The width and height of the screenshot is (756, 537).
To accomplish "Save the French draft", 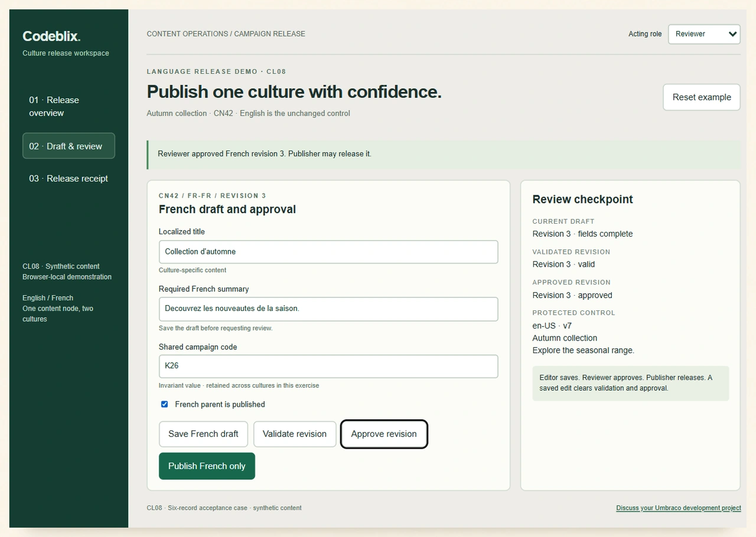I will click(x=203, y=434).
